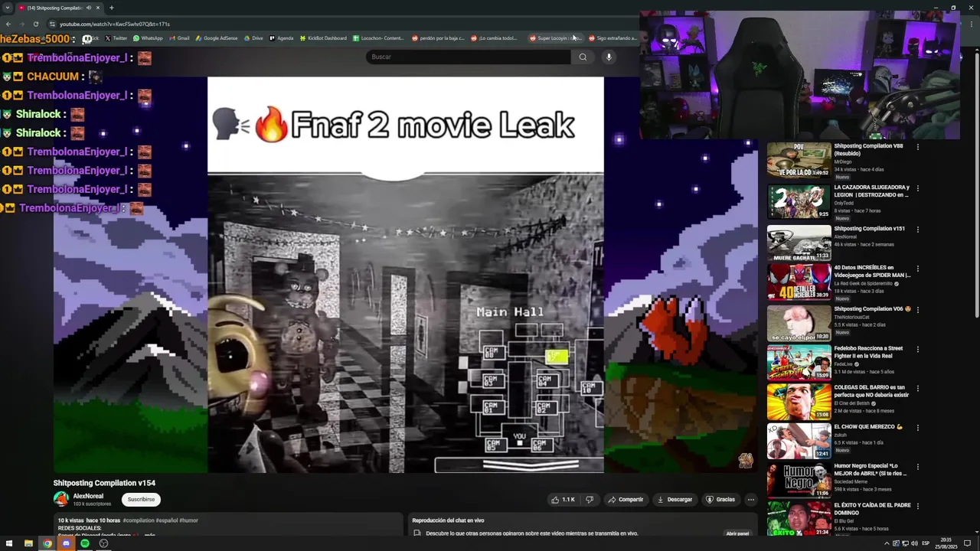
Task: Open the AlexNoreal channel name link
Action: (x=88, y=496)
